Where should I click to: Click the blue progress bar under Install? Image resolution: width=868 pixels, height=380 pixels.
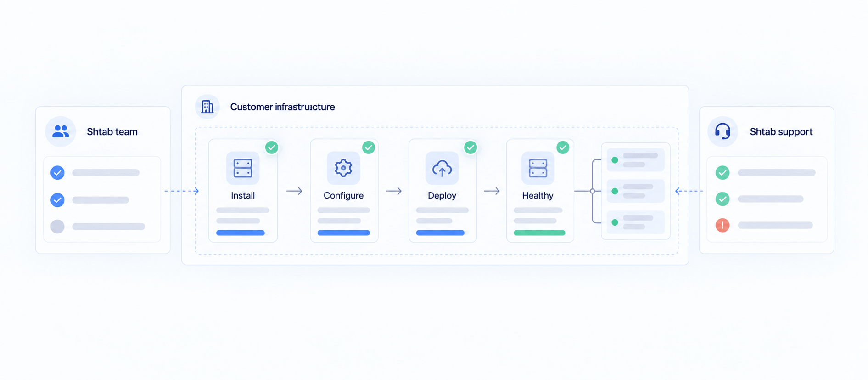[x=241, y=233]
